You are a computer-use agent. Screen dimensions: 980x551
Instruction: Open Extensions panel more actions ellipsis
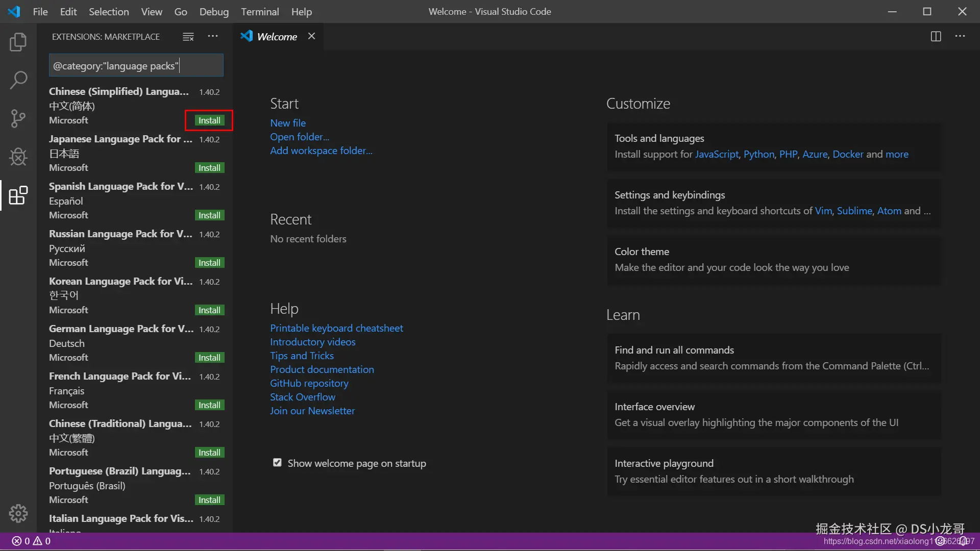pyautogui.click(x=213, y=36)
